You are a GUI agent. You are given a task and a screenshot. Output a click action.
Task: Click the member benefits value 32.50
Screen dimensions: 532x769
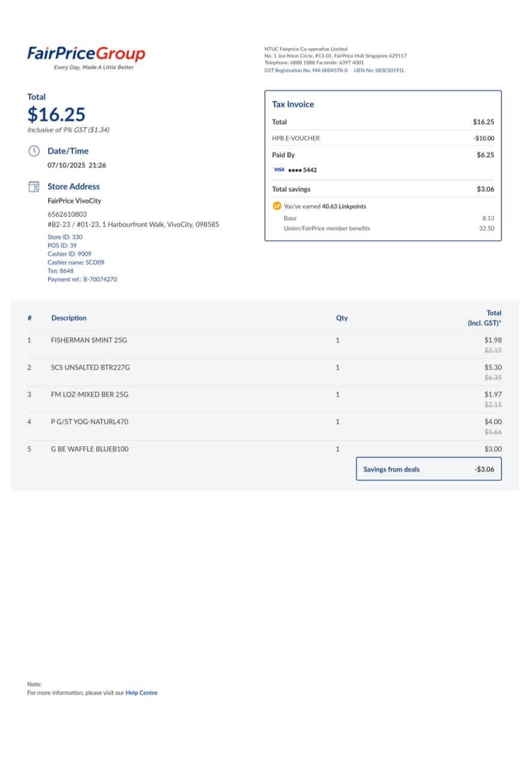point(486,229)
